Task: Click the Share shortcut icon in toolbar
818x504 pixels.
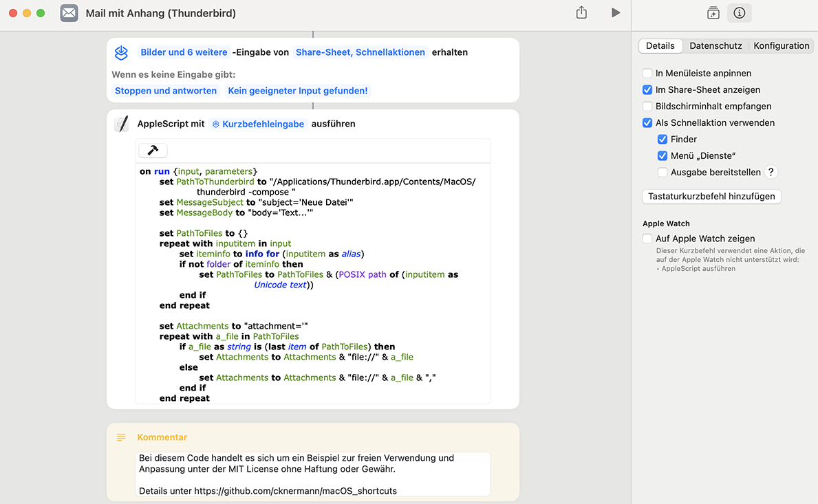Action: [581, 12]
